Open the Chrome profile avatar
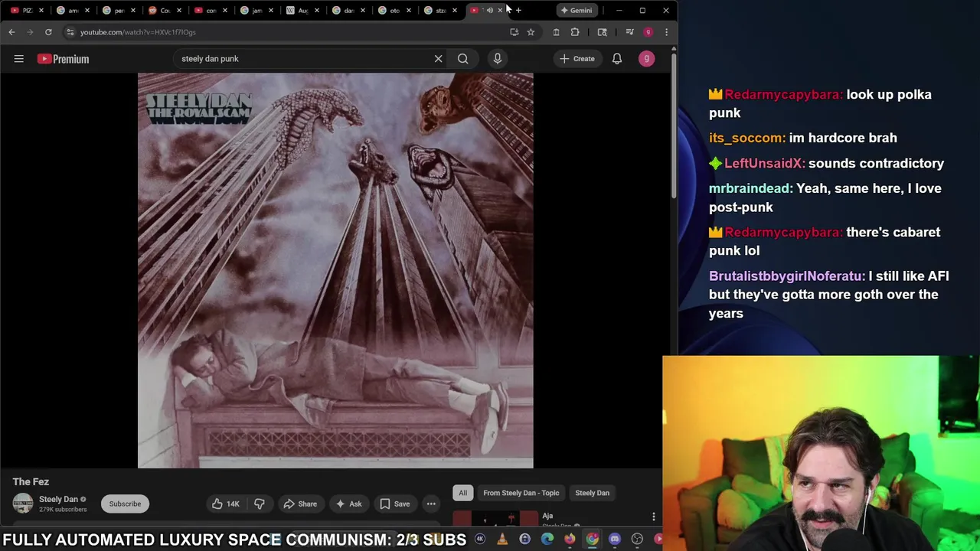The height and width of the screenshot is (551, 980). 648,32
